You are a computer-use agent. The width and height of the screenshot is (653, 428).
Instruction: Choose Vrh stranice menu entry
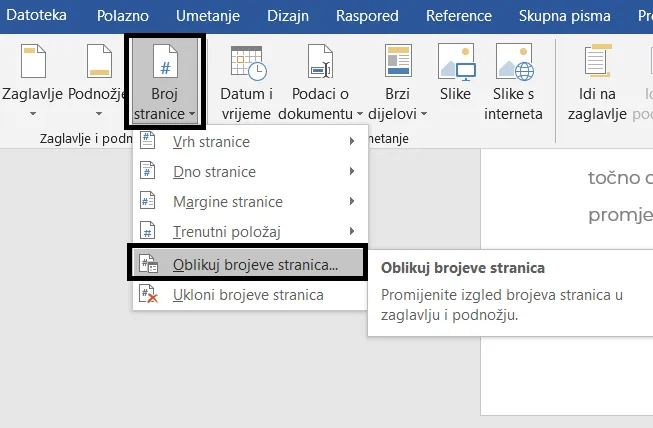pos(250,141)
